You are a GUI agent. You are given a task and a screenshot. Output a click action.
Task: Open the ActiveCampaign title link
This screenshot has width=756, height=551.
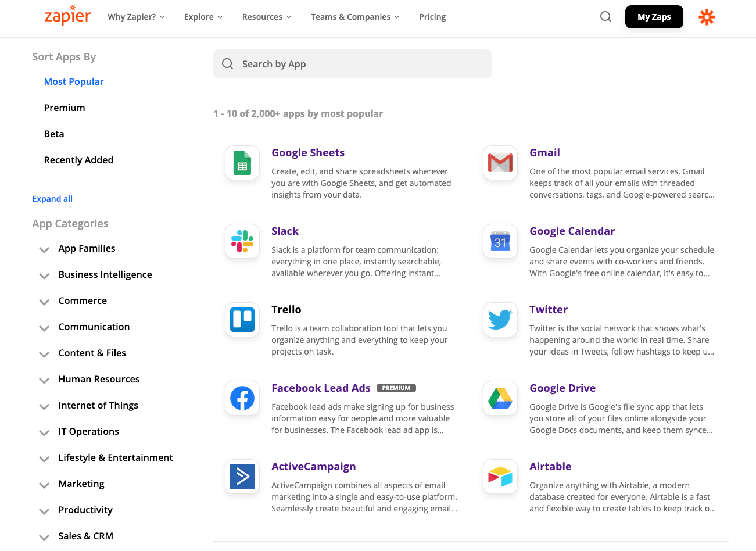click(313, 466)
